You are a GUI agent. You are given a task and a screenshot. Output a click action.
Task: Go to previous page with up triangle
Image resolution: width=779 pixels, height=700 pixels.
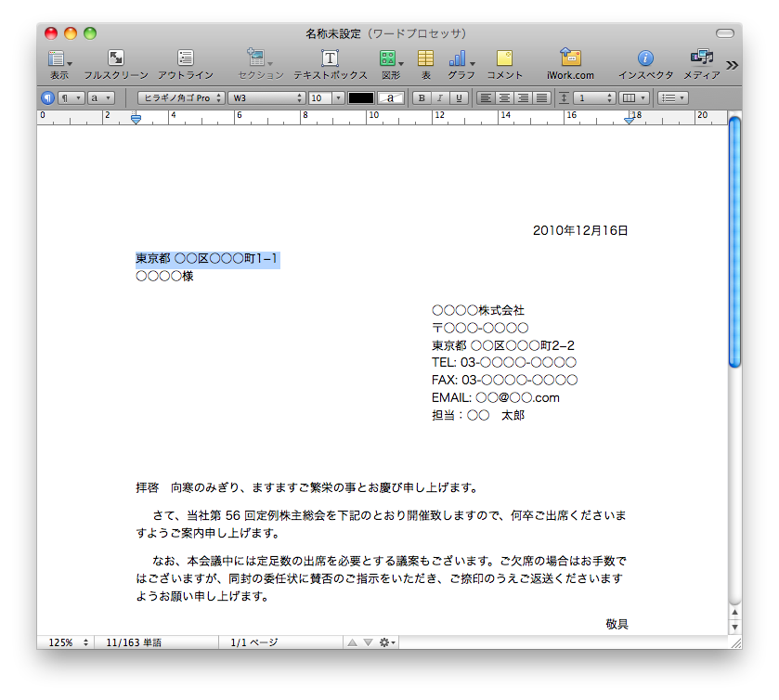[352, 642]
